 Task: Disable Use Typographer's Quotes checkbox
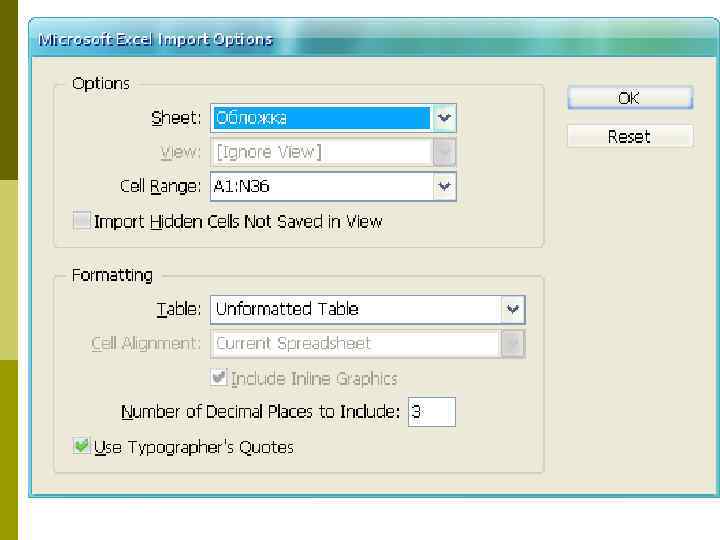click(x=81, y=446)
